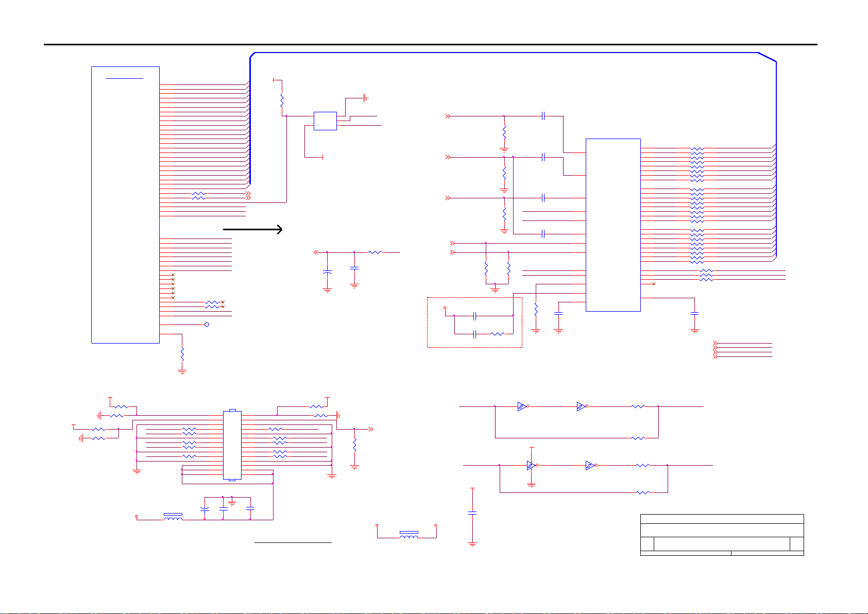
Task: Select the second inverter in the lower chain
Action: (x=591, y=466)
